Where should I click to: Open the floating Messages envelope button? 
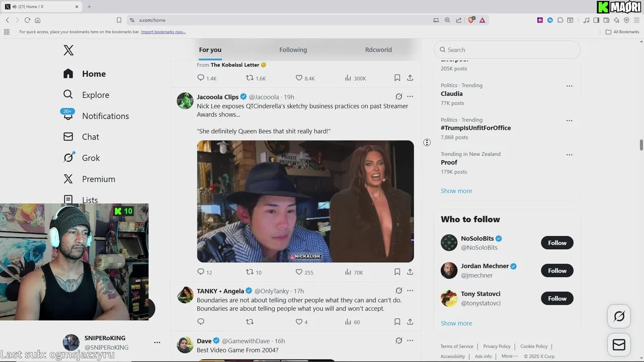[x=619, y=345]
